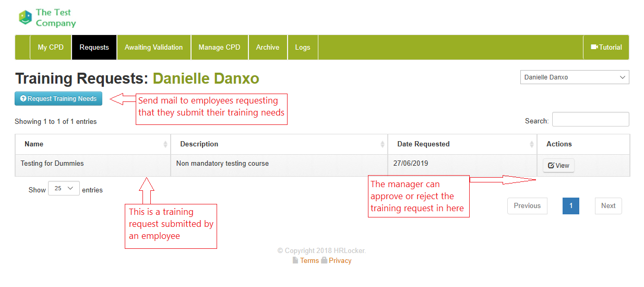This screenshot has width=644, height=287.
Task: Click The Test Company logo icon
Action: [25, 18]
